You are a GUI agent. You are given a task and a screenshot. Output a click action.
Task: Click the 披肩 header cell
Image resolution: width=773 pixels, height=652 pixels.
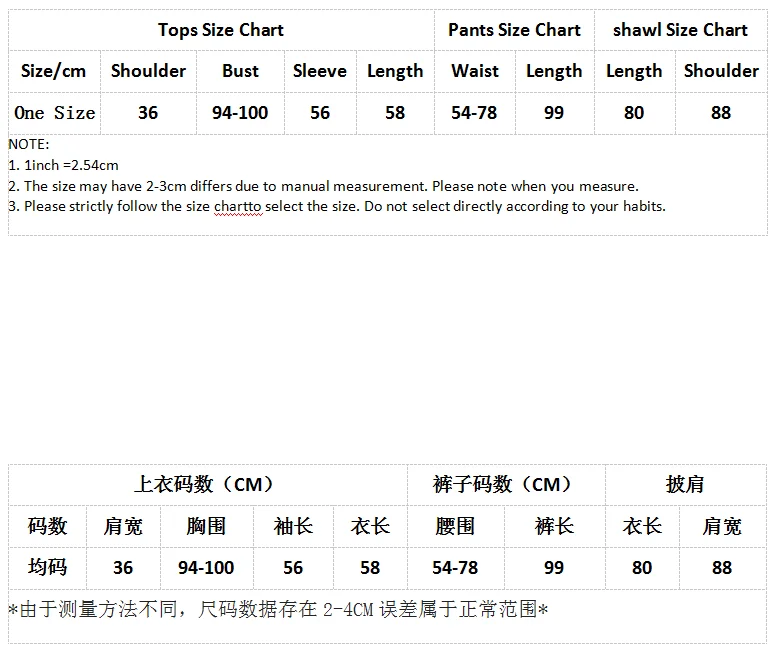[x=685, y=485]
